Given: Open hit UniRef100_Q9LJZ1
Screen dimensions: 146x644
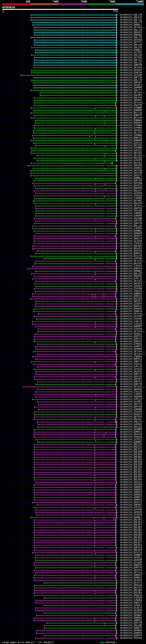Looking at the screenshot, I should tap(131, 20).
